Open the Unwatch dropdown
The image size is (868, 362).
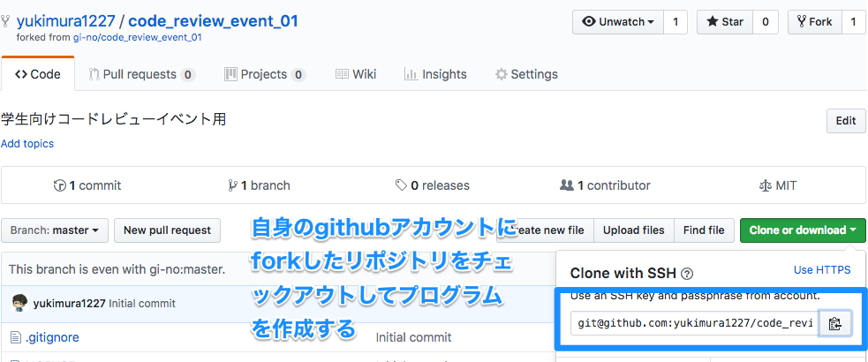(618, 22)
